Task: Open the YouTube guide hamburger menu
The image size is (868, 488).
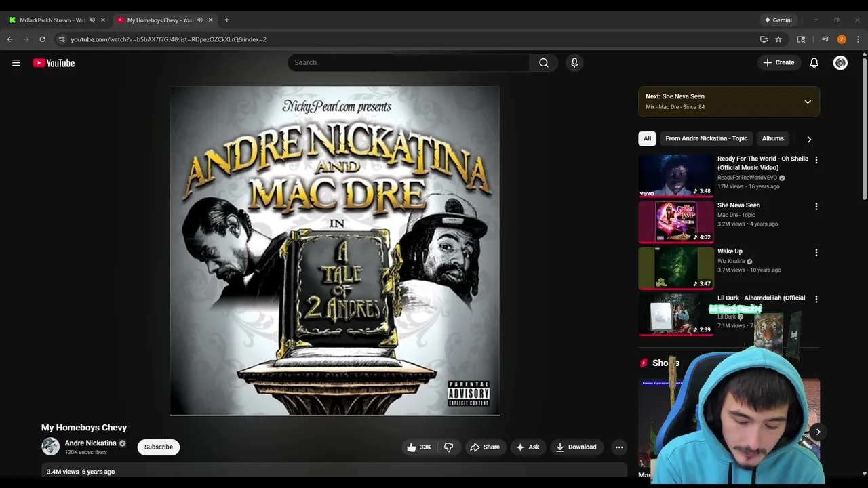Action: [x=16, y=63]
